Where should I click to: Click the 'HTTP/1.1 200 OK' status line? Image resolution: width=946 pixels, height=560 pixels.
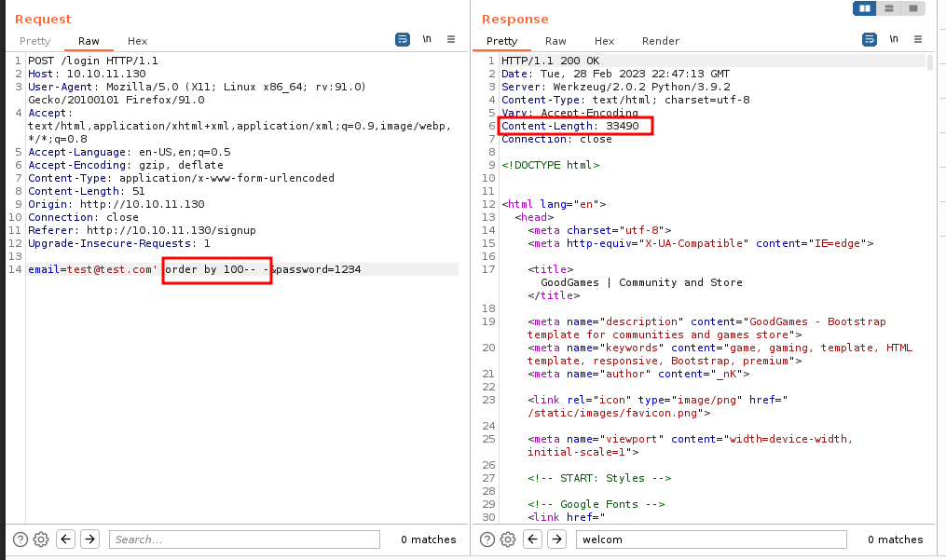click(x=550, y=61)
